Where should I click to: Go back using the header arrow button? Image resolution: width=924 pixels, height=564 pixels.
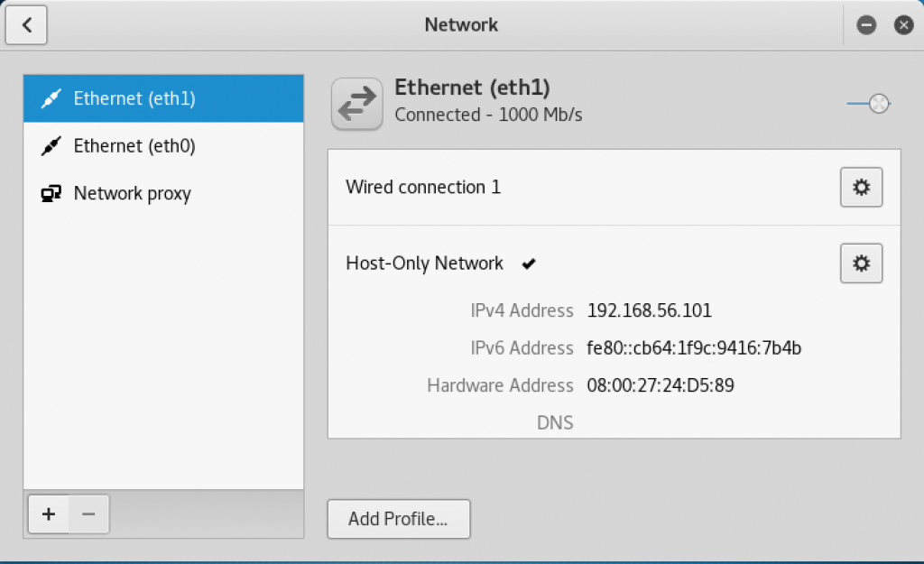click(26, 24)
